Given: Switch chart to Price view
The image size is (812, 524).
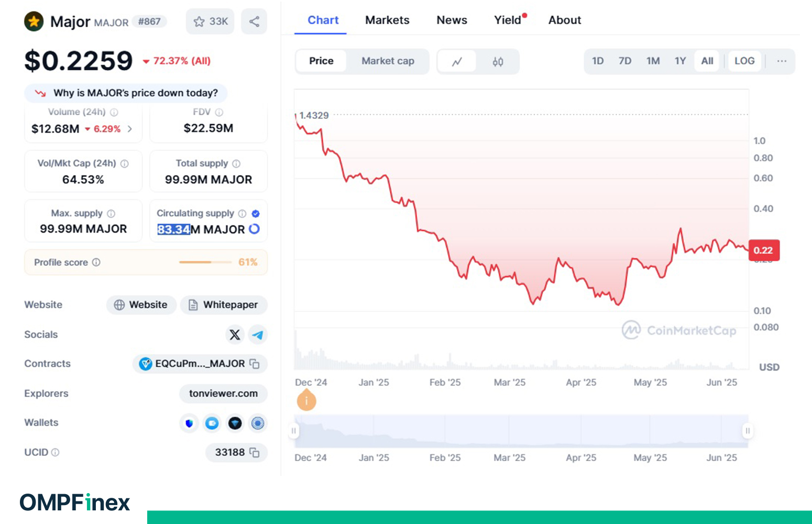Looking at the screenshot, I should pyautogui.click(x=321, y=61).
